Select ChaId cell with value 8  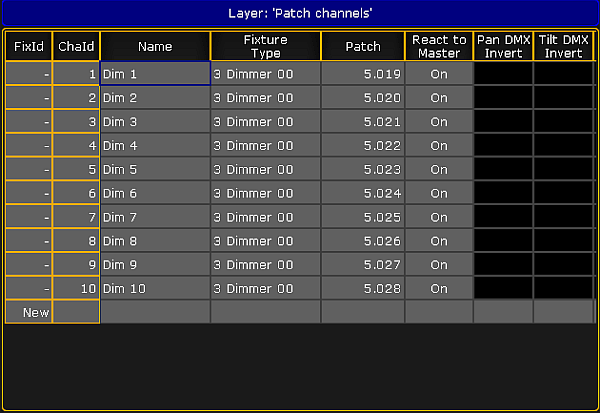(76, 241)
